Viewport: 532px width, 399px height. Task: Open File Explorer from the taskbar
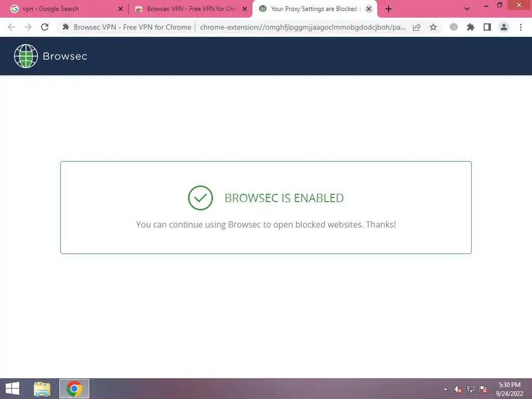click(42, 389)
